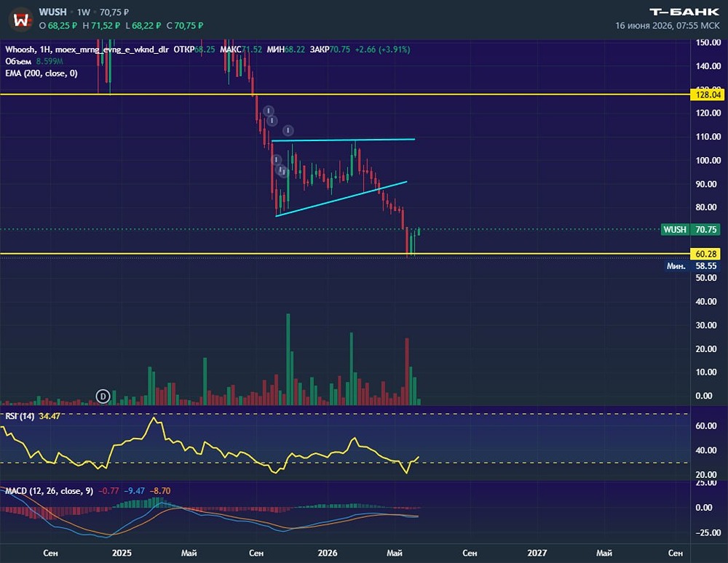Viewport: 728px width, 563px height.
Task: Click the MACD signal value -8.70
Action: 160,491
